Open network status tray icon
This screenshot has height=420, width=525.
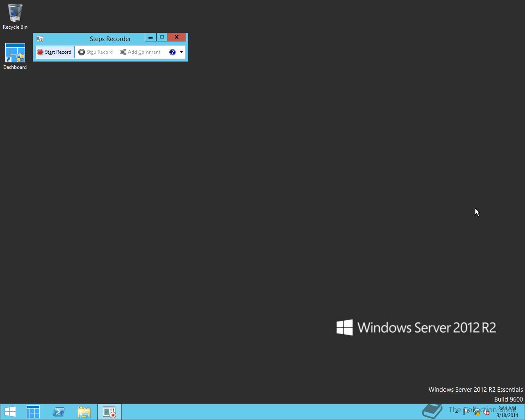[x=477, y=412]
